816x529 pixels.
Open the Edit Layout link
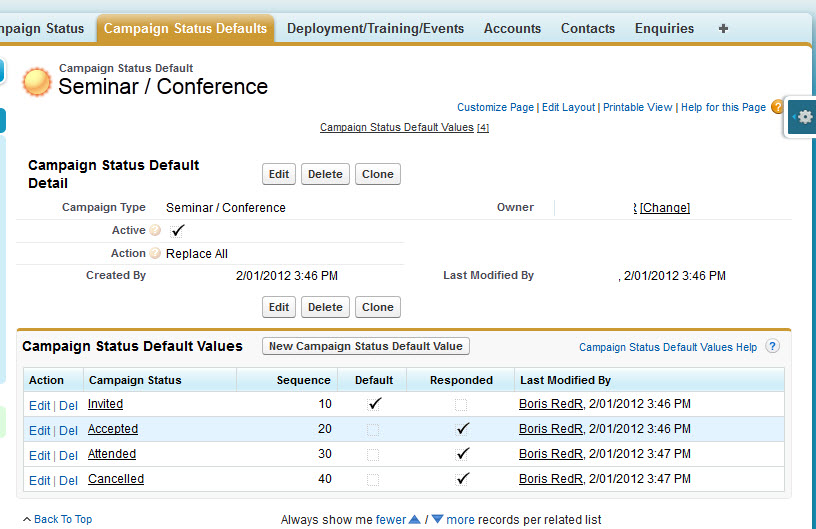(x=568, y=107)
